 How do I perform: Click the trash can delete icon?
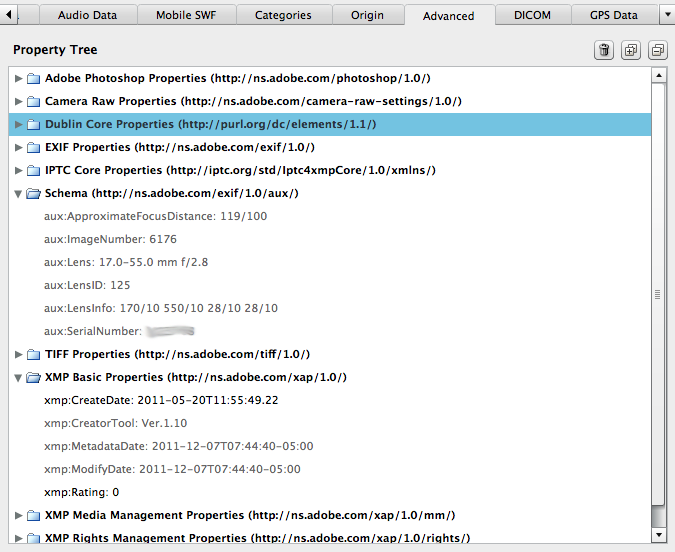tap(604, 50)
